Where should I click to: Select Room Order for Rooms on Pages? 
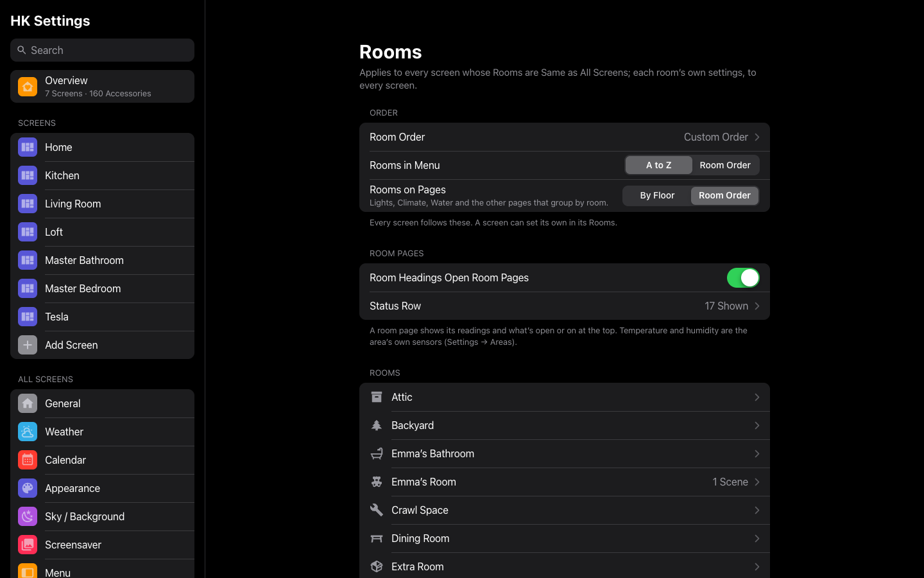pos(724,195)
